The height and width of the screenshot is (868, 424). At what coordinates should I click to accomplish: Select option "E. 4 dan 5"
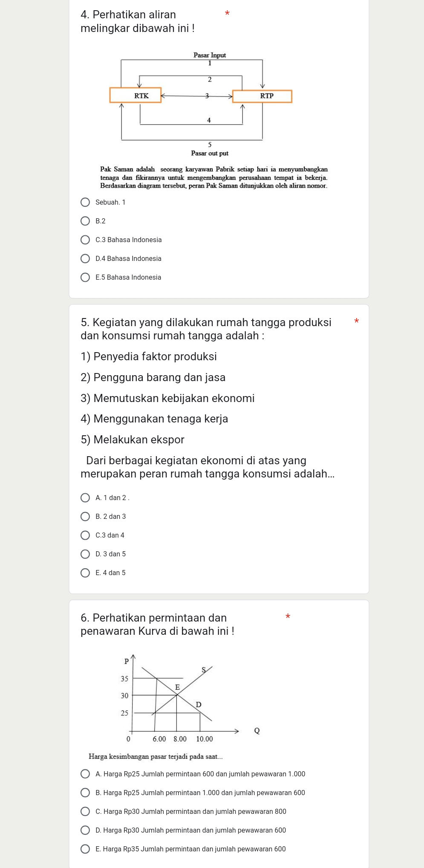pyautogui.click(x=86, y=573)
